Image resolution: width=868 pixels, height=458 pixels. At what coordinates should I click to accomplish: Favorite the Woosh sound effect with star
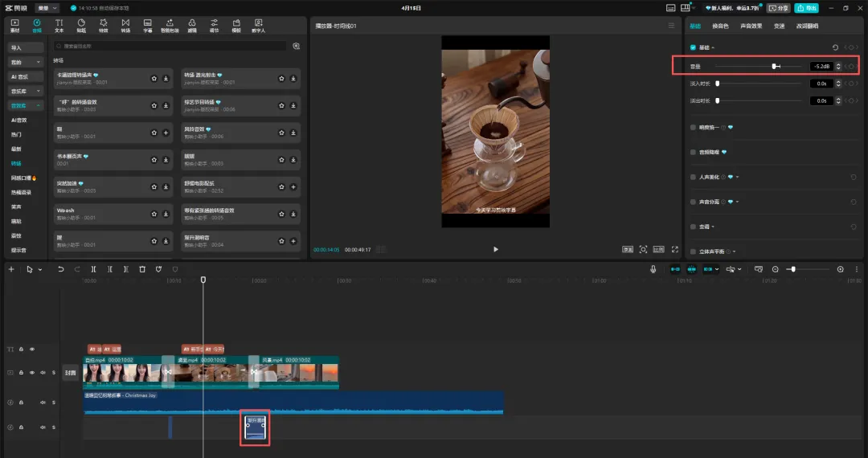[154, 215]
